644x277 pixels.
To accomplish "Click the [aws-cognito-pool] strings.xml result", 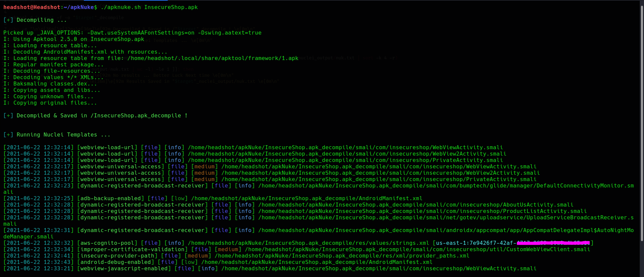I will click(299, 243).
